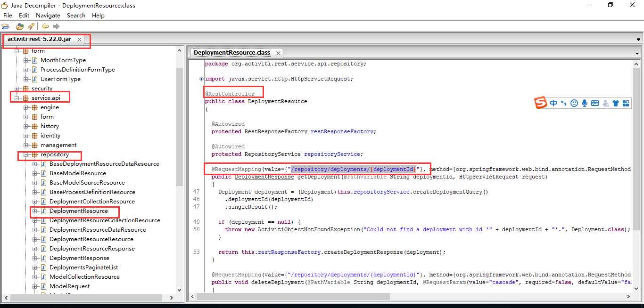Click the MonthFormType class icon
Viewport: 644px width, 308px height.
[x=35, y=60]
